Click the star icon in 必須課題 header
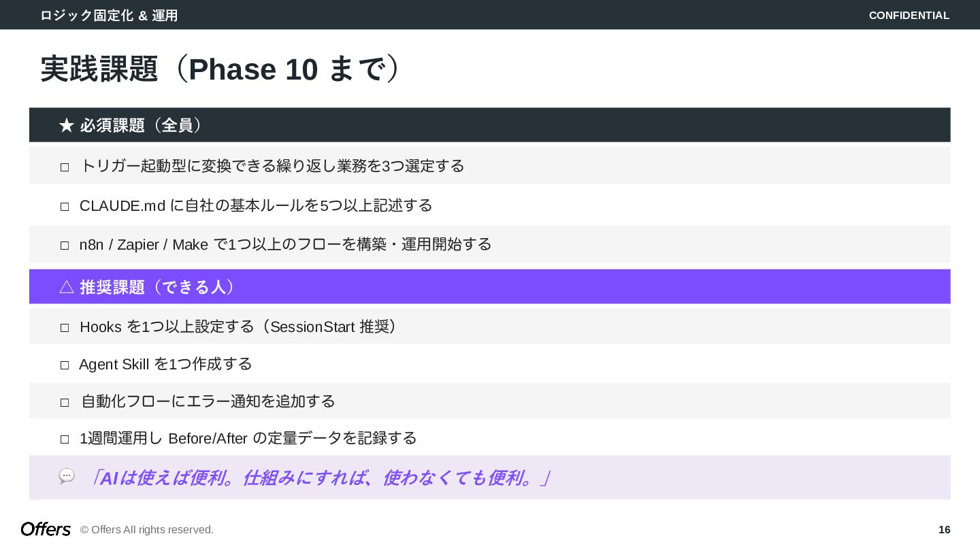This screenshot has width=980, height=551. [66, 125]
